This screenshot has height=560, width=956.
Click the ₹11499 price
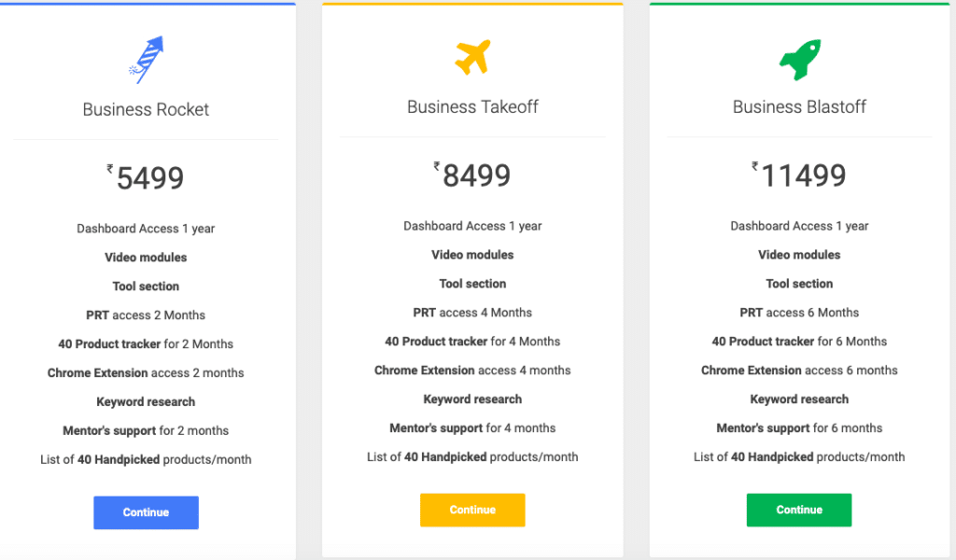799,175
